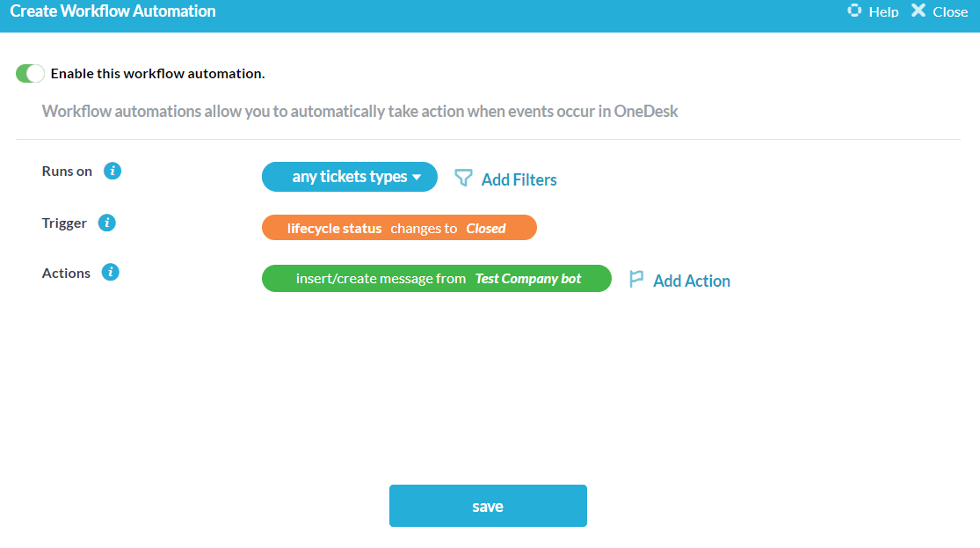The width and height of the screenshot is (980, 548).
Task: Click the funnel filter icon
Action: pos(463,179)
